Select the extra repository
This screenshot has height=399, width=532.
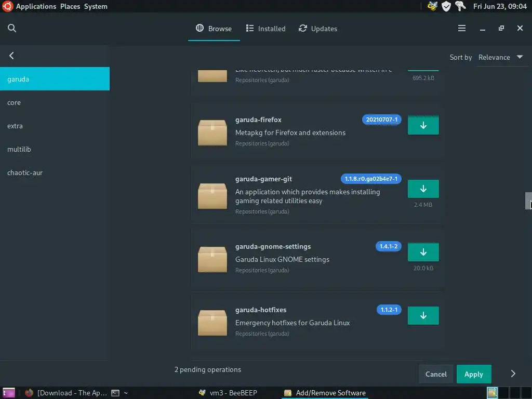(55, 126)
